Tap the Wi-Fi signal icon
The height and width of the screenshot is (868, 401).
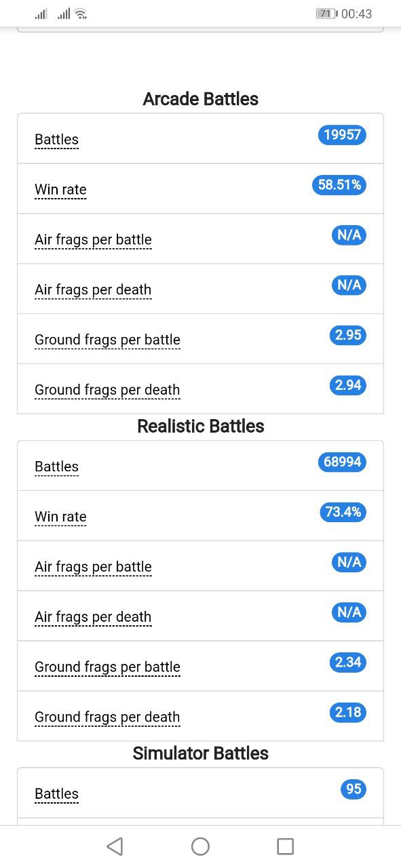[x=81, y=14]
